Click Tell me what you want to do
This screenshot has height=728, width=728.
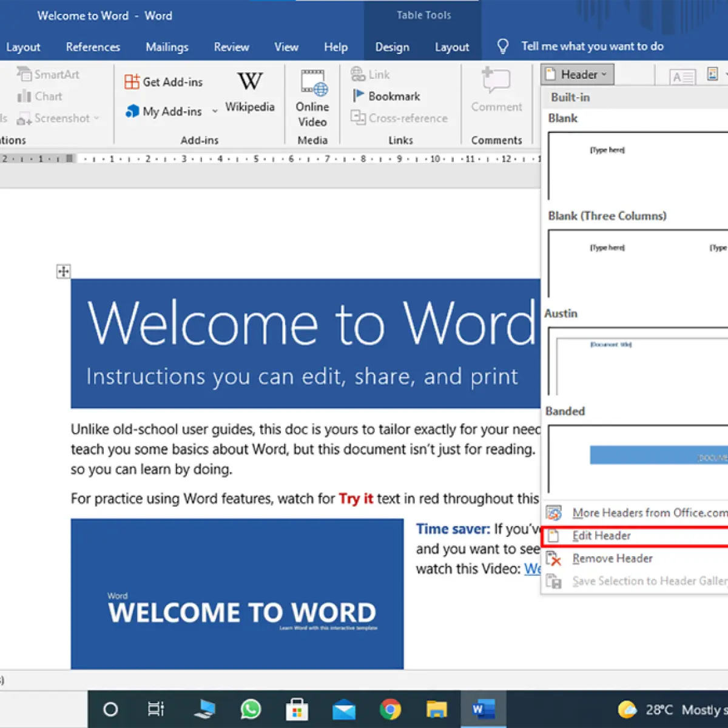[592, 46]
